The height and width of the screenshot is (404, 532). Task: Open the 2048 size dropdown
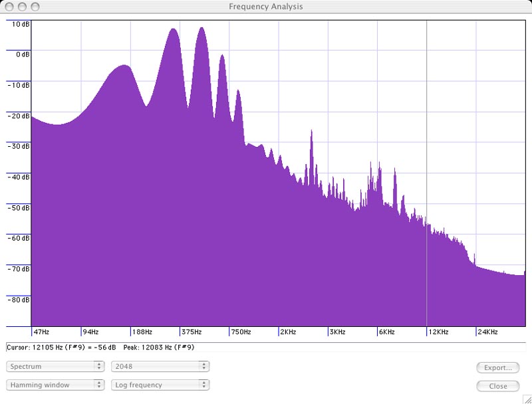click(x=160, y=366)
